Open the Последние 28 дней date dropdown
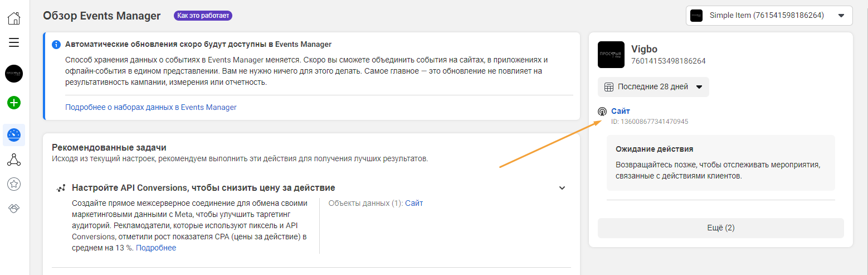This screenshot has width=868, height=275. point(654,87)
